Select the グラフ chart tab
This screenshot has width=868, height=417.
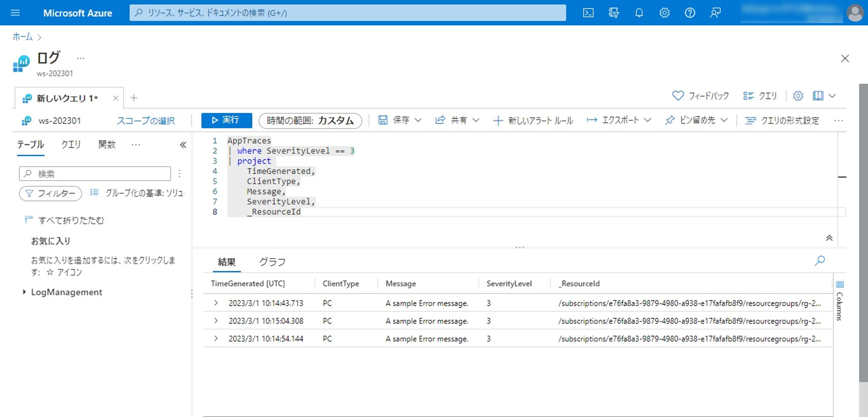(272, 262)
